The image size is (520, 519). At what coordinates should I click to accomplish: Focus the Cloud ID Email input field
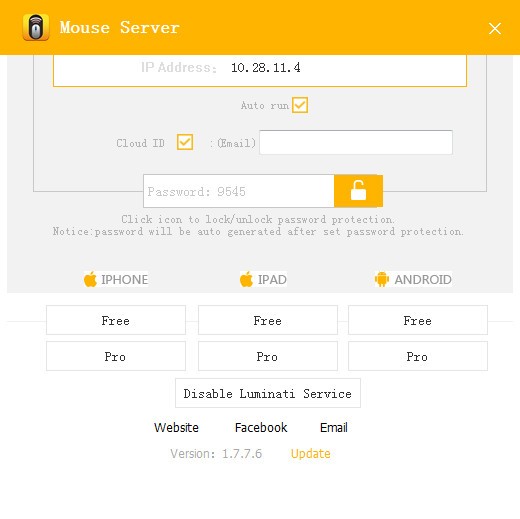tap(356, 142)
